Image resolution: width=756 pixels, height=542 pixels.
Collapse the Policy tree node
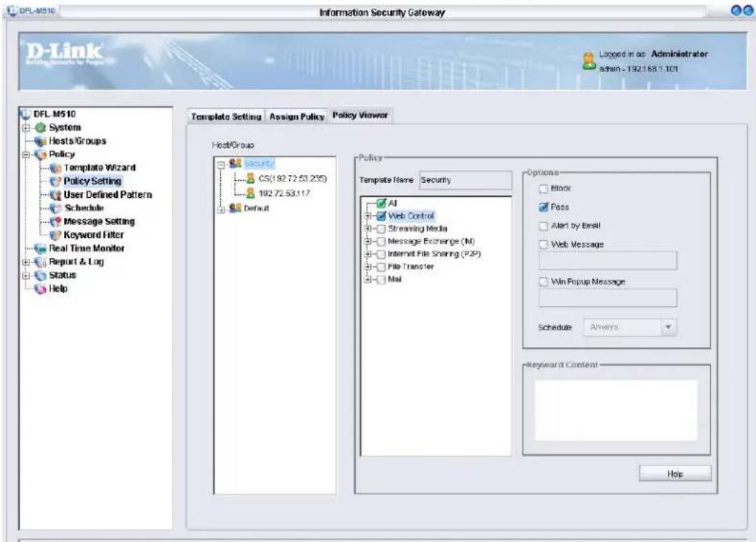26,155
